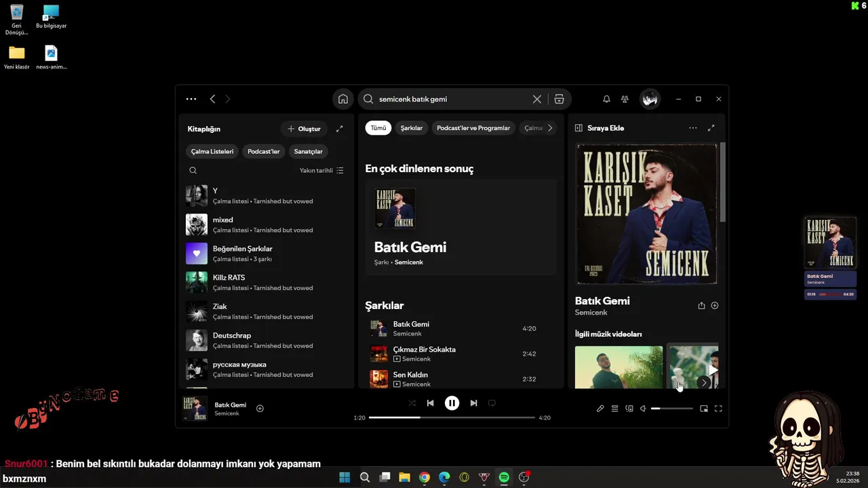Show more filter chips with right arrow
868x488 pixels.
click(550, 128)
